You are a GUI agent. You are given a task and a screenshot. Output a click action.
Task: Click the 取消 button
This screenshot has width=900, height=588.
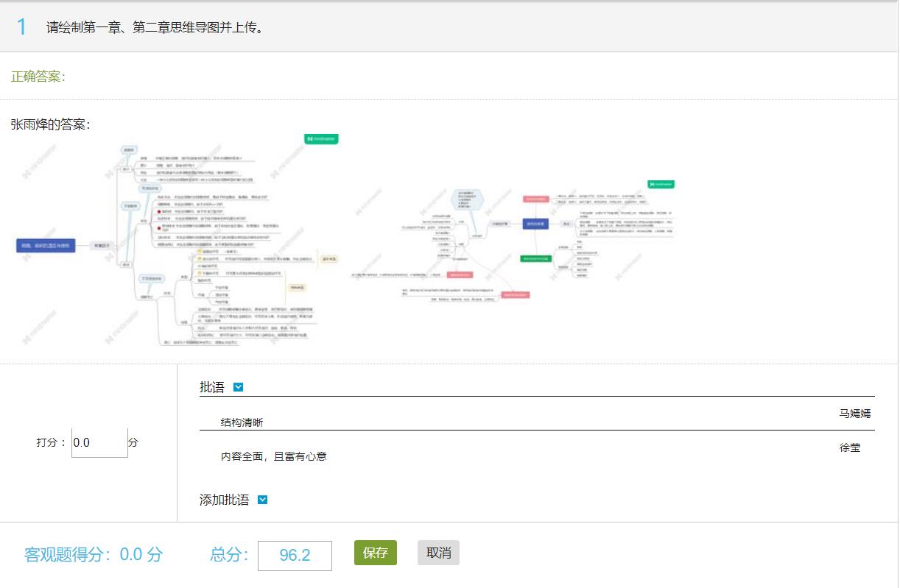(x=438, y=553)
